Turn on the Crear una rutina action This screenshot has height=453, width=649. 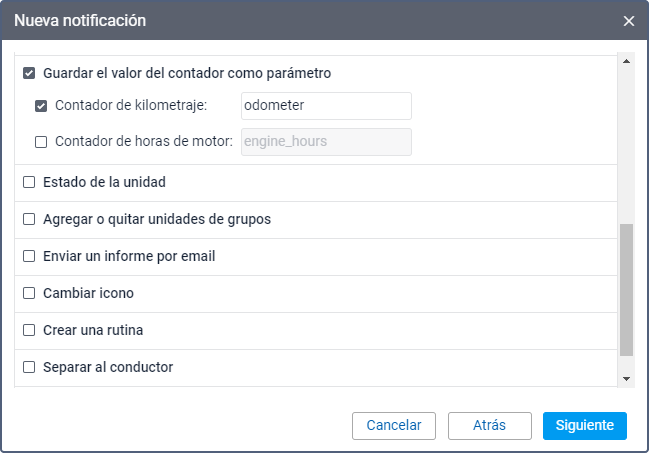click(x=29, y=330)
